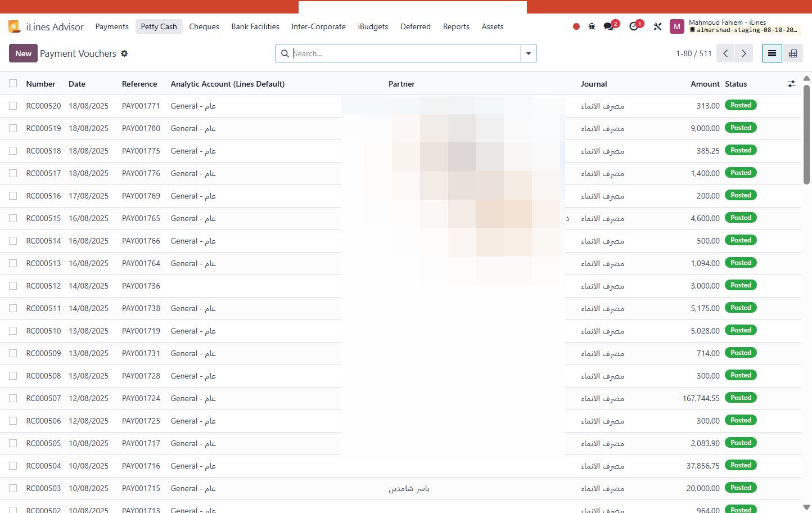Open the conversations chat icon
Screen dimensions: 812x513
[x=608, y=26]
